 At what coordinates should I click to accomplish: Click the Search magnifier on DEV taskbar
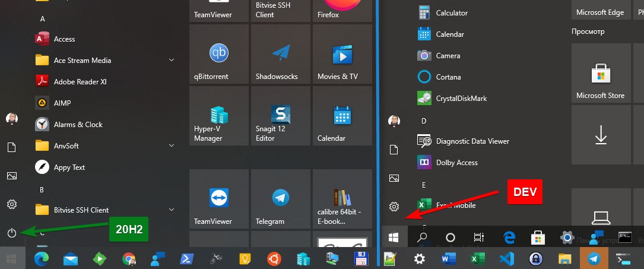422,237
